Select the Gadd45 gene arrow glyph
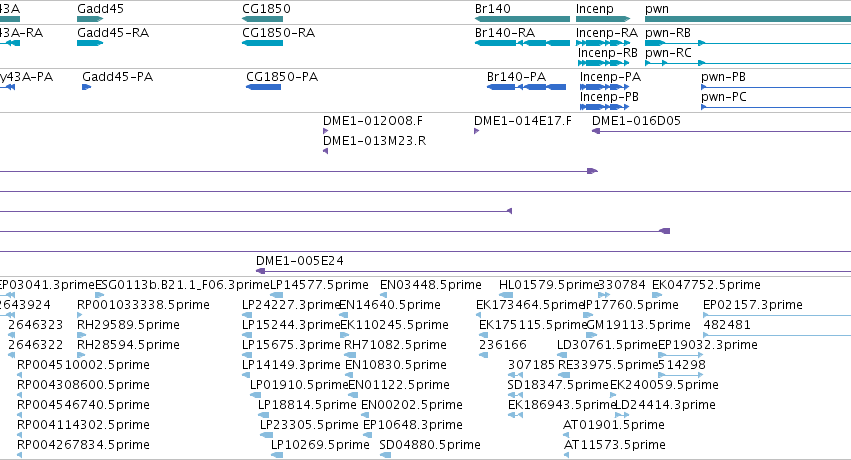The width and height of the screenshot is (851, 460). click(90, 19)
